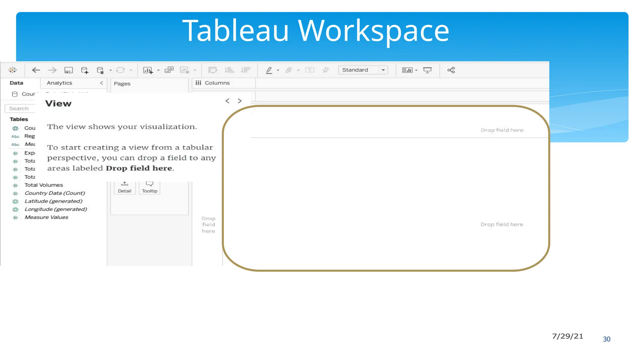Image resolution: width=644 pixels, height=362 pixels.
Task: Create a new worksheet from the toolbar
Action: tap(148, 70)
